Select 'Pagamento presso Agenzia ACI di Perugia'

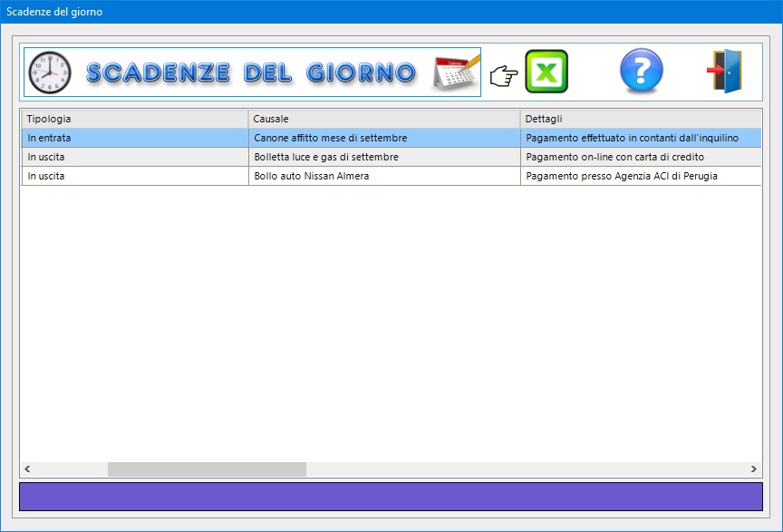pos(642,176)
